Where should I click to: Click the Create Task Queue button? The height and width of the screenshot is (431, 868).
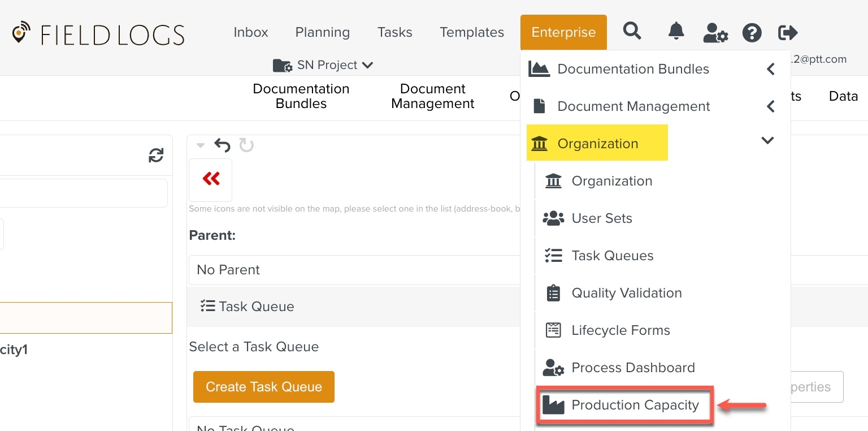point(264,387)
